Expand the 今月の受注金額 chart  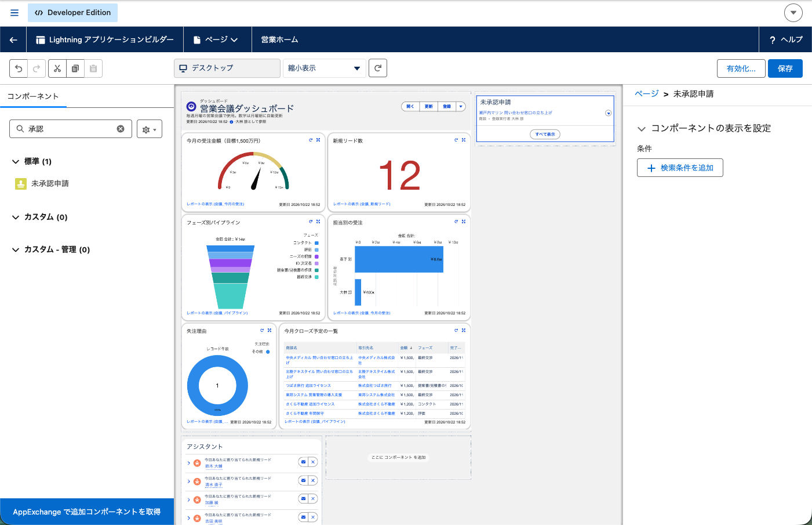click(x=318, y=140)
